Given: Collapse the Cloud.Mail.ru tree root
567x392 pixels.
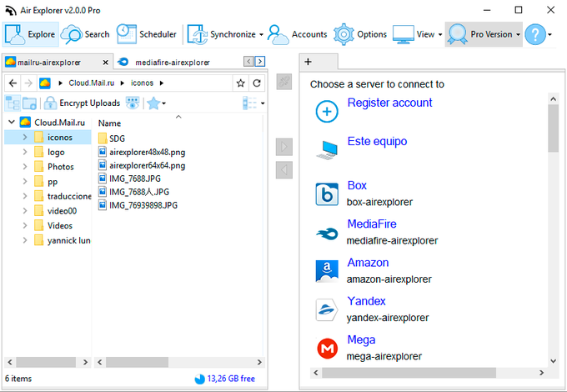Looking at the screenshot, I should tap(12, 123).
